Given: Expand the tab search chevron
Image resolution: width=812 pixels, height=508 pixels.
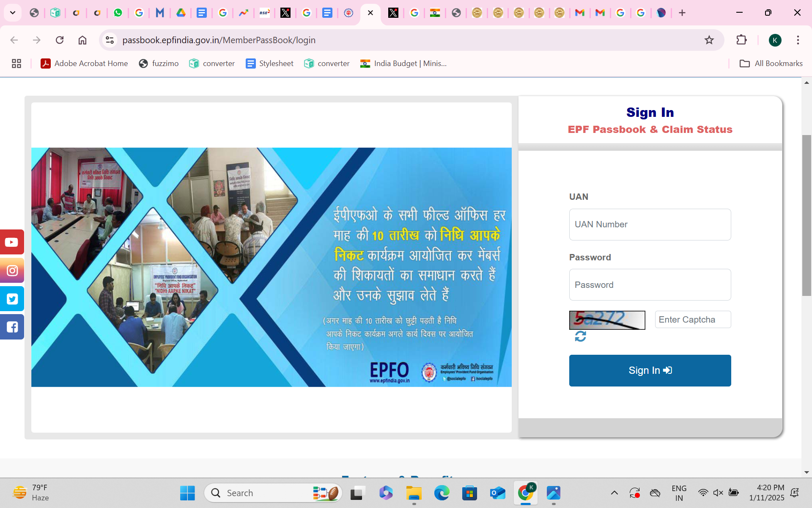Looking at the screenshot, I should [12, 13].
